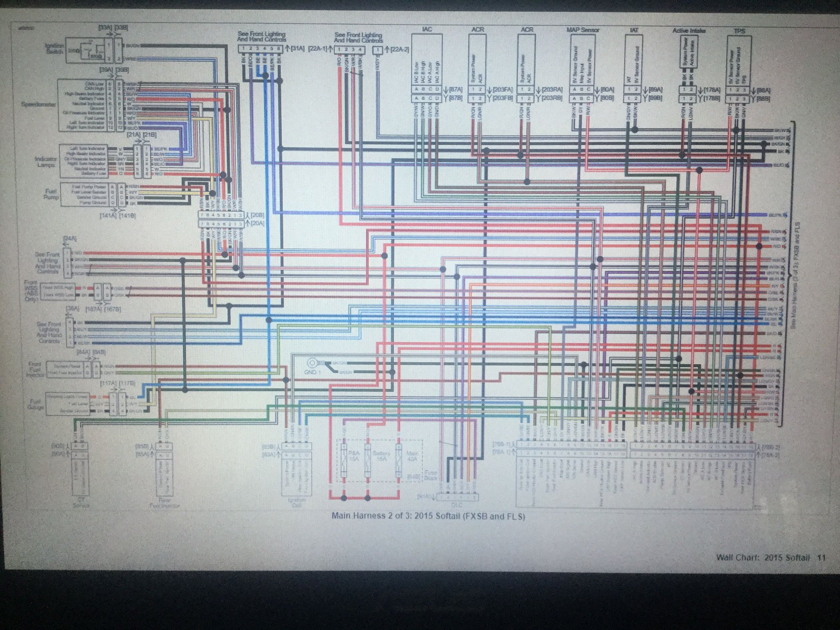
Task: Select connector label [21A]
Action: tap(134, 134)
